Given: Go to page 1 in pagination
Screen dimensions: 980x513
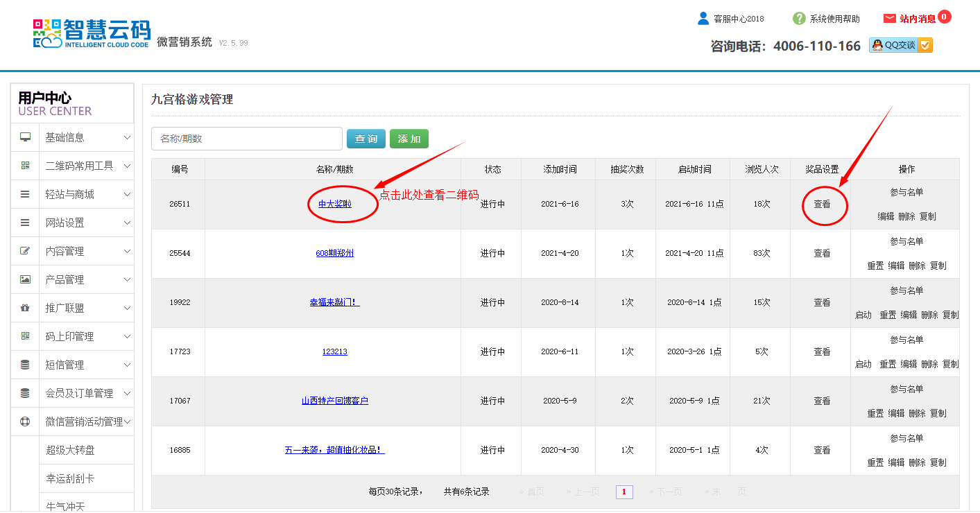Looking at the screenshot, I should tap(624, 492).
